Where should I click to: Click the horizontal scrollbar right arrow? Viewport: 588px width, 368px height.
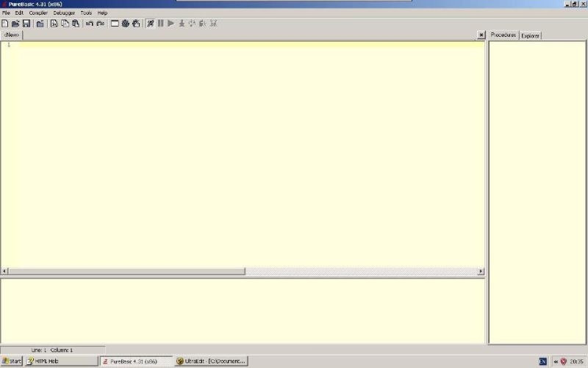(x=481, y=271)
